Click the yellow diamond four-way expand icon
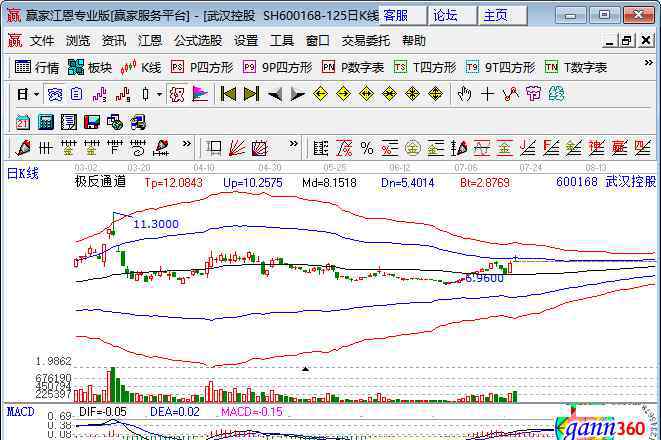This screenshot has height=440, width=661. click(435, 94)
